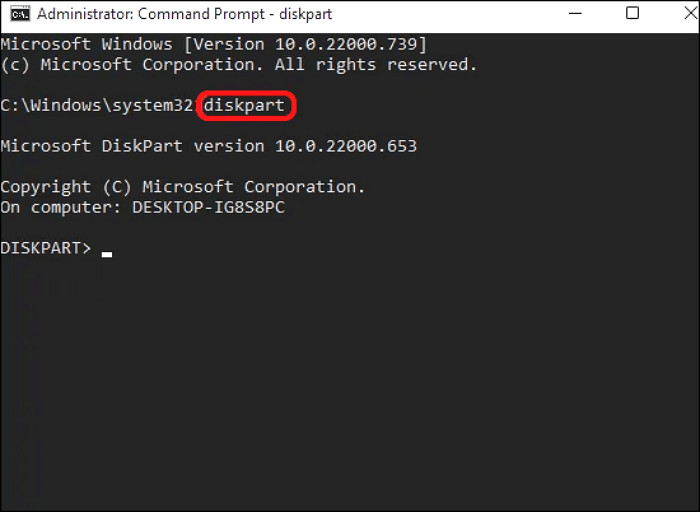Click the Command Prompt icon in title bar
This screenshot has width=700, height=512.
click(x=18, y=14)
